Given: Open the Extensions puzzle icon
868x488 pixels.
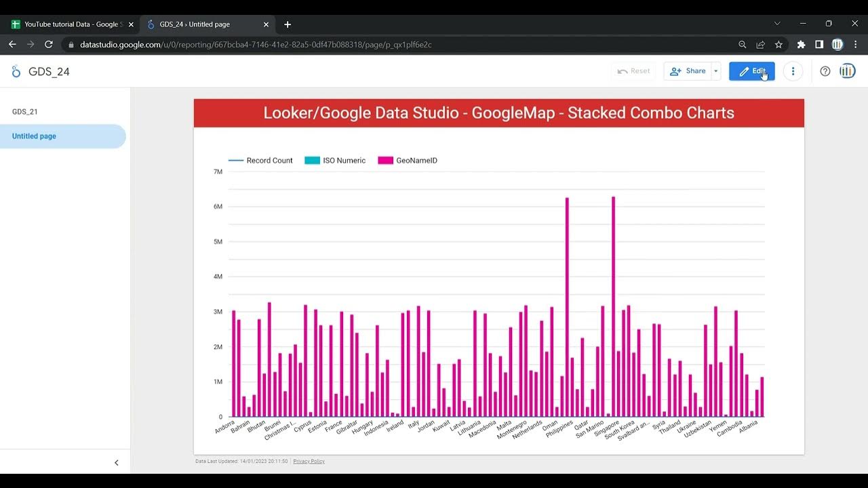Looking at the screenshot, I should tap(801, 45).
